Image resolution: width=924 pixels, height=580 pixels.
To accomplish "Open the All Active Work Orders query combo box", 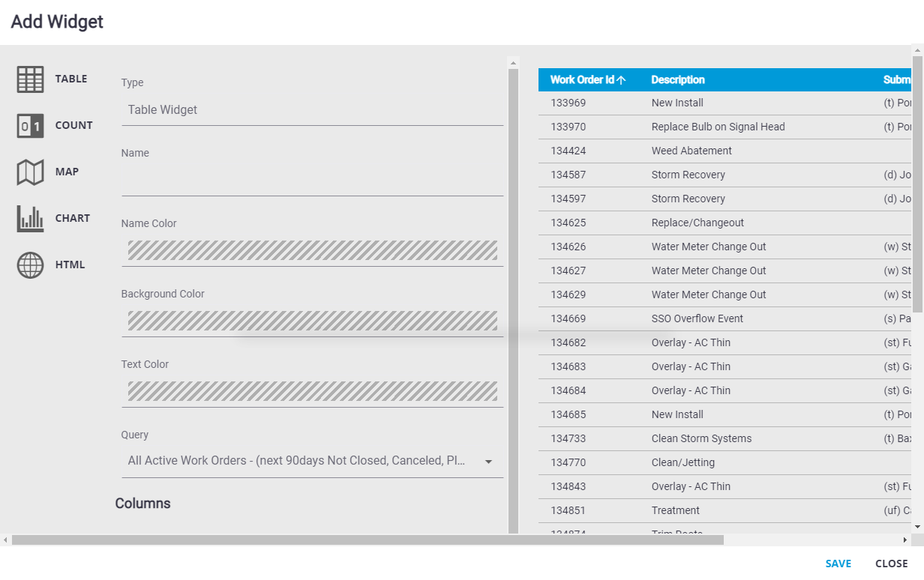I will pos(312,462).
